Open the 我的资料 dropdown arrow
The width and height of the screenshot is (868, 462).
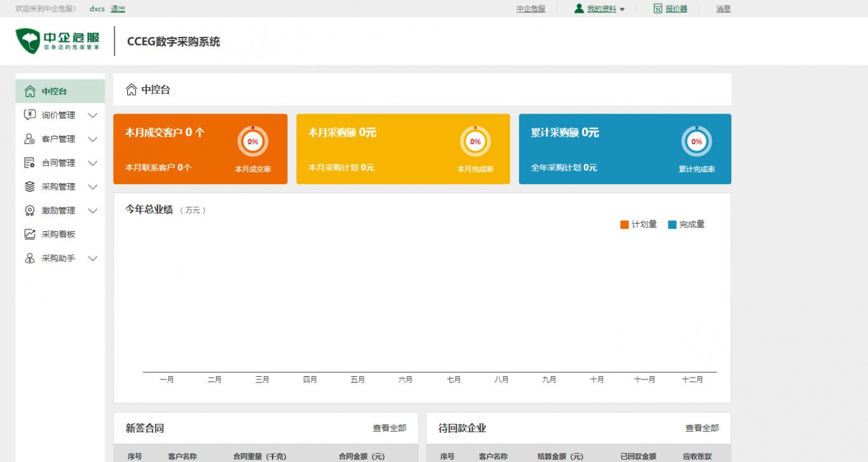(622, 10)
